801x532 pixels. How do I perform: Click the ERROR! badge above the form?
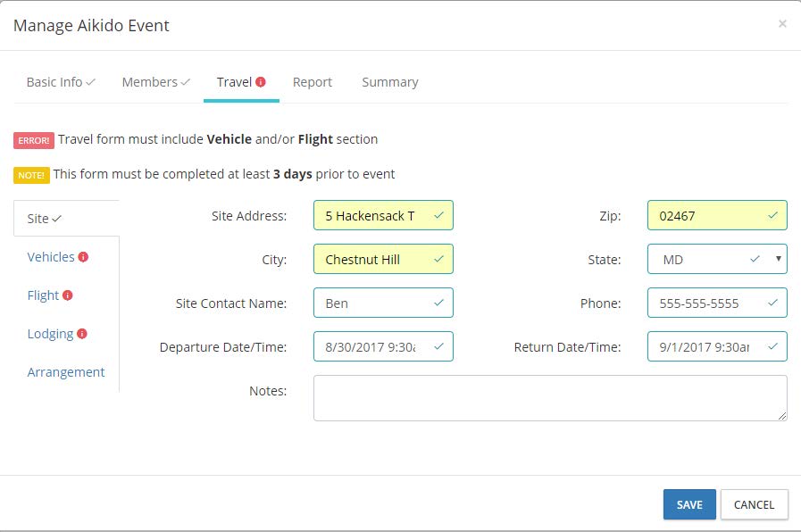pyautogui.click(x=33, y=140)
